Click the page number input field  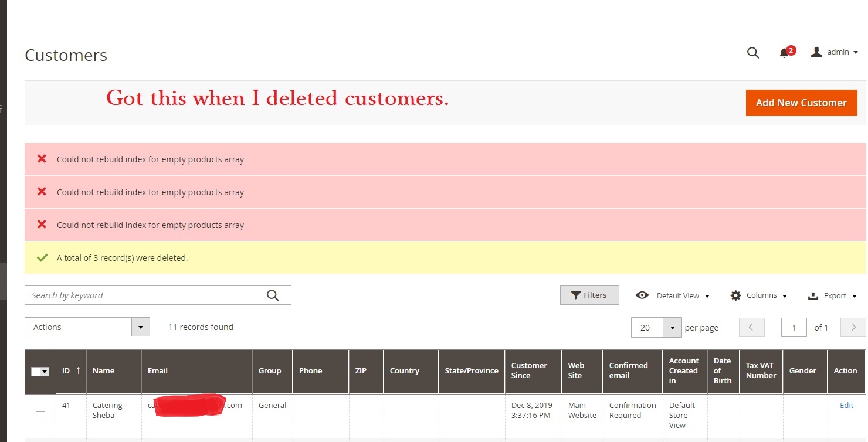[794, 327]
